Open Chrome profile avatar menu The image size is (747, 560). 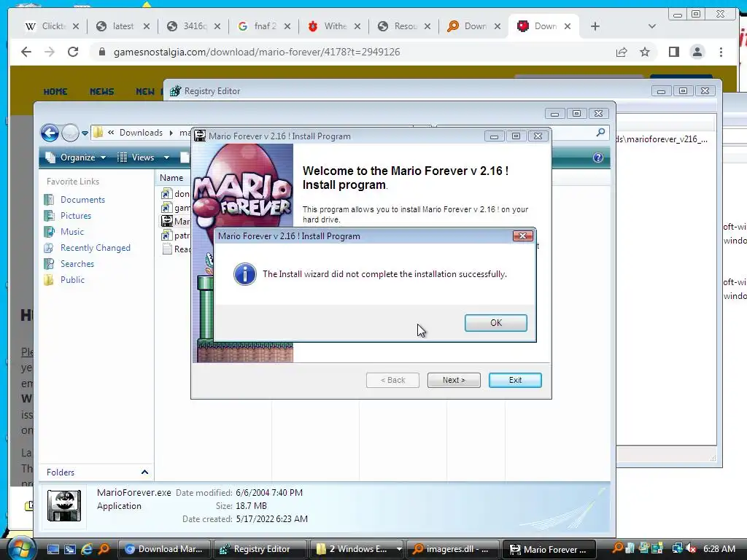(697, 52)
